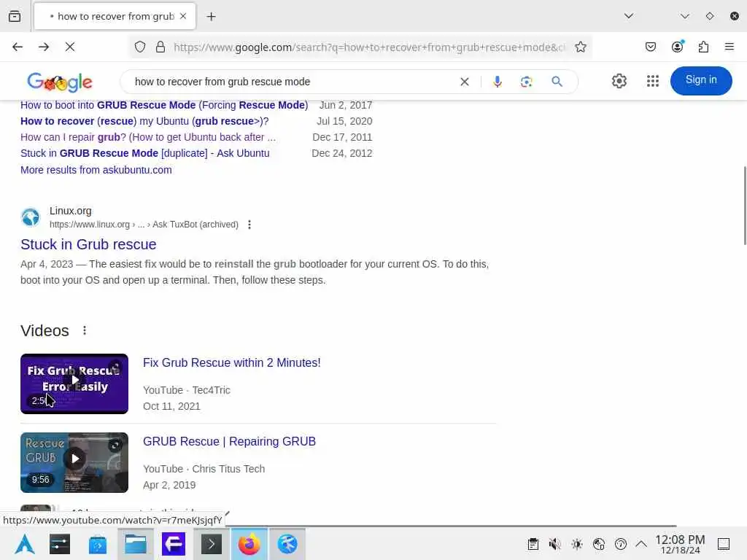Start voice search with microphone
Screen dimensions: 747x560
tap(498, 82)
